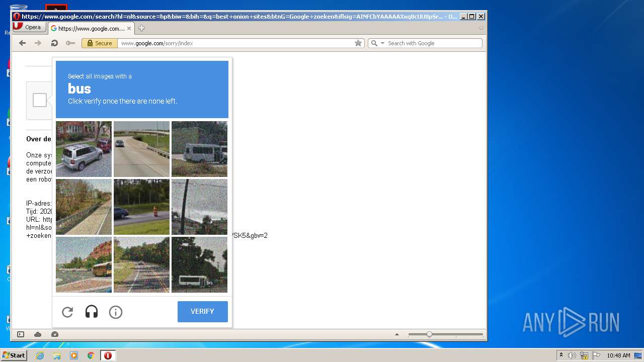Screen dimensions: 644x362
Task: Click the Opera Link cloud icon
Action: (x=38, y=334)
